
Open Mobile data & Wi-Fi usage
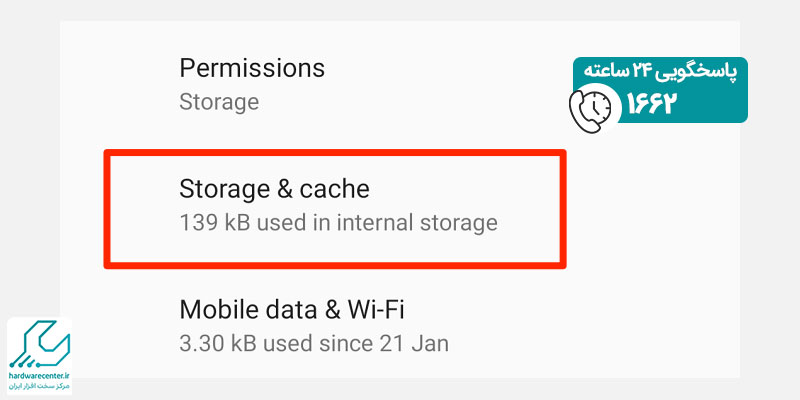pyautogui.click(x=399, y=327)
